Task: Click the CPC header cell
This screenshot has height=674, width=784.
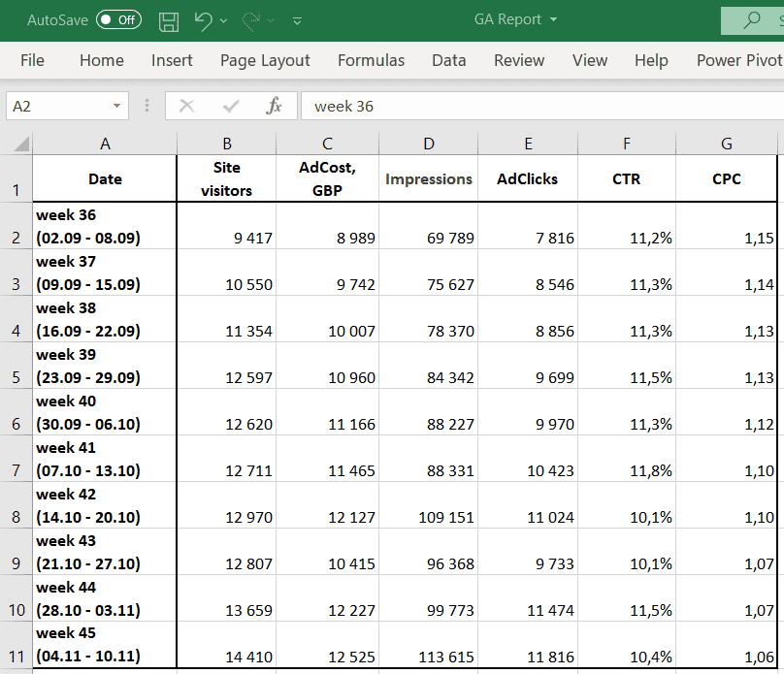Action: coord(727,178)
